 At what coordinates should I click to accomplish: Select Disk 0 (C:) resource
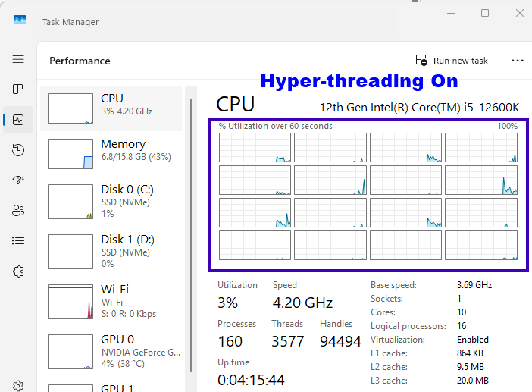tap(111, 202)
